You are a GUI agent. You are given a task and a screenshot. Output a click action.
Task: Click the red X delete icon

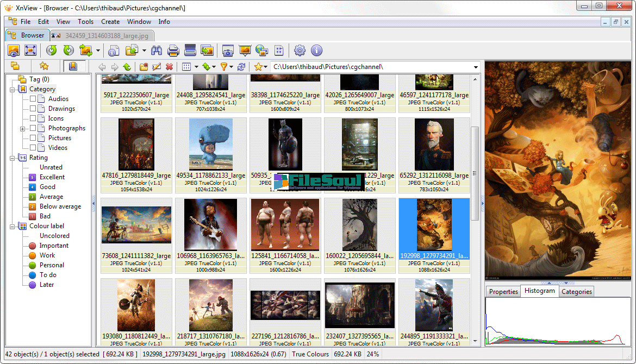pos(170,67)
